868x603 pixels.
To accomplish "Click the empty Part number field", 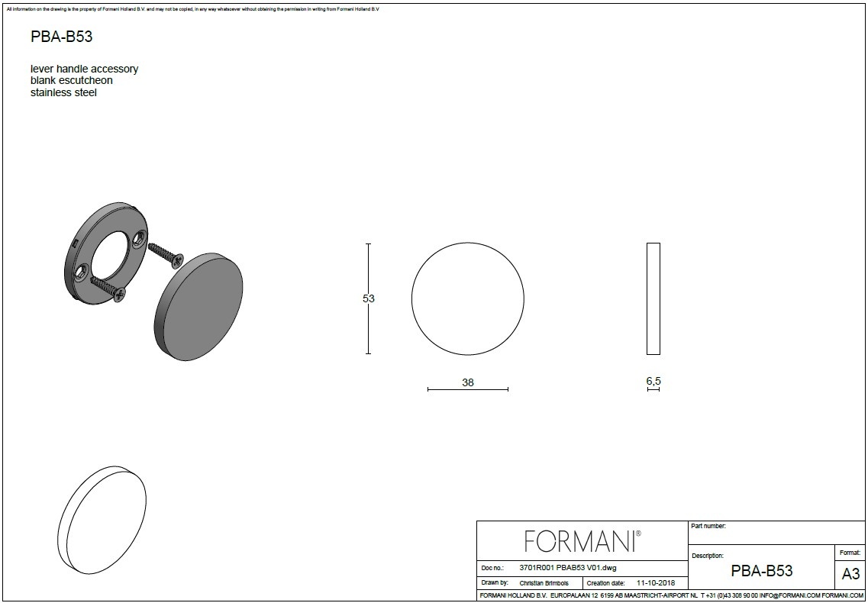I will (x=776, y=534).
